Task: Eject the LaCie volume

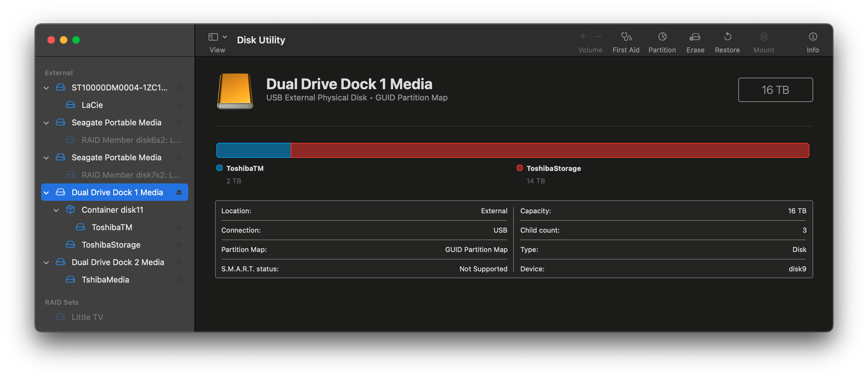Action: point(179,105)
